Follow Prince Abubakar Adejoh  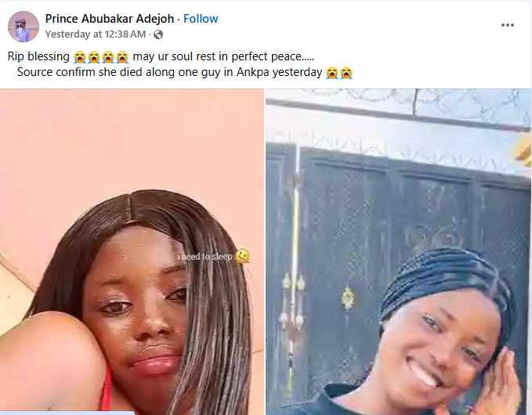[x=201, y=19]
